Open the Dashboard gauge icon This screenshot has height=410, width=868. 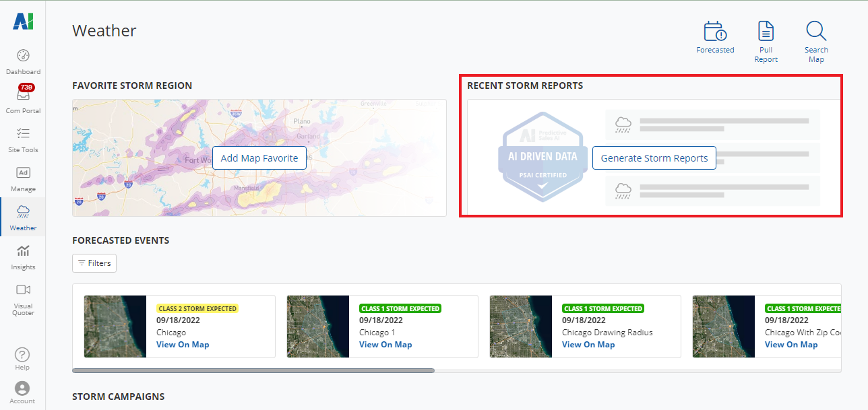[x=23, y=56]
